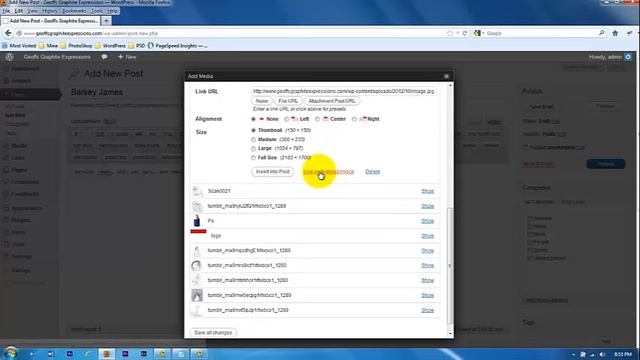Open the WordPress bookmarks folder
This screenshot has width=640, height=360.
tap(110, 46)
